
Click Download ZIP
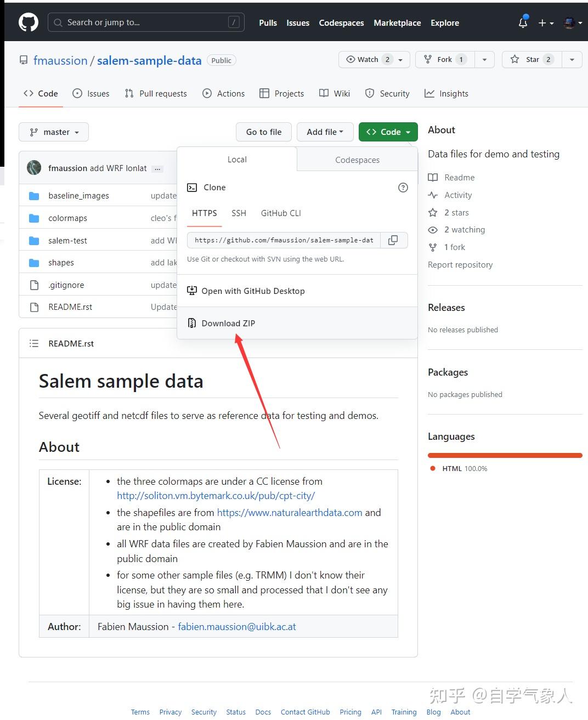(228, 323)
